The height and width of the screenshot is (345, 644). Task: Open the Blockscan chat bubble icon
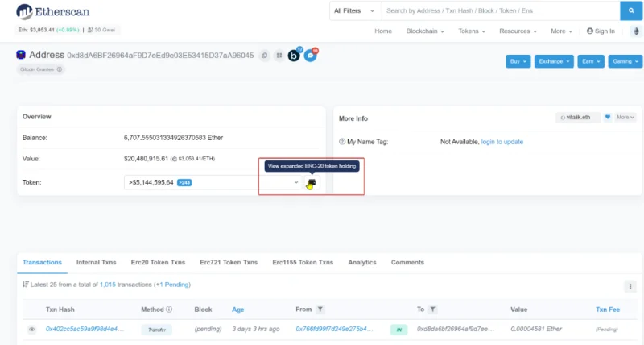[x=311, y=55]
